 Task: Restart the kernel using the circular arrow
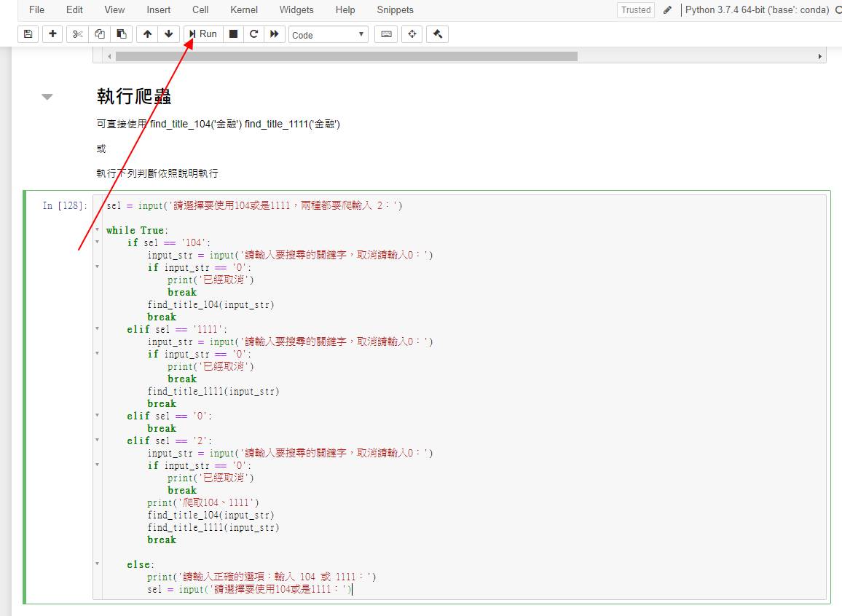tap(253, 34)
